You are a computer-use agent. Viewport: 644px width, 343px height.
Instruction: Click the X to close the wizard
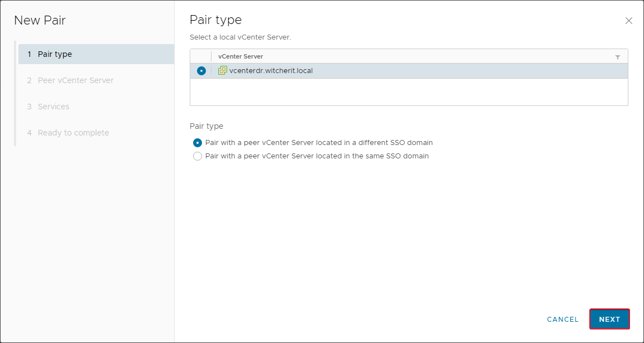click(629, 21)
